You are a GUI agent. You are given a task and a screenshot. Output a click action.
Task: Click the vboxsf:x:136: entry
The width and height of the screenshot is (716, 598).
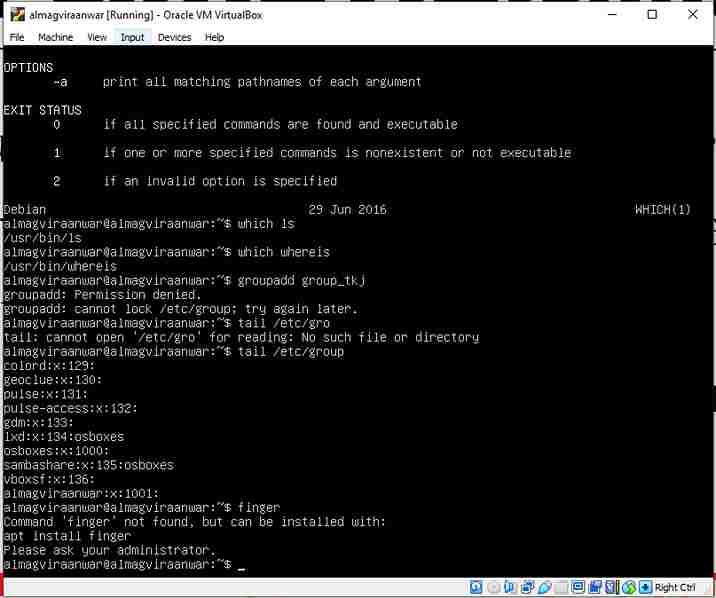[x=49, y=479]
